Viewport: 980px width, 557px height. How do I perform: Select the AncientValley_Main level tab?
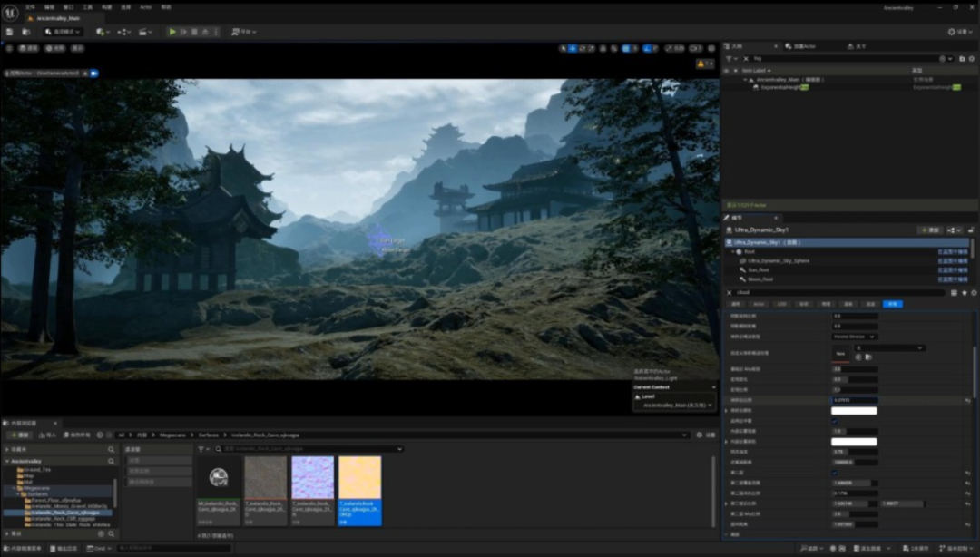pos(58,19)
